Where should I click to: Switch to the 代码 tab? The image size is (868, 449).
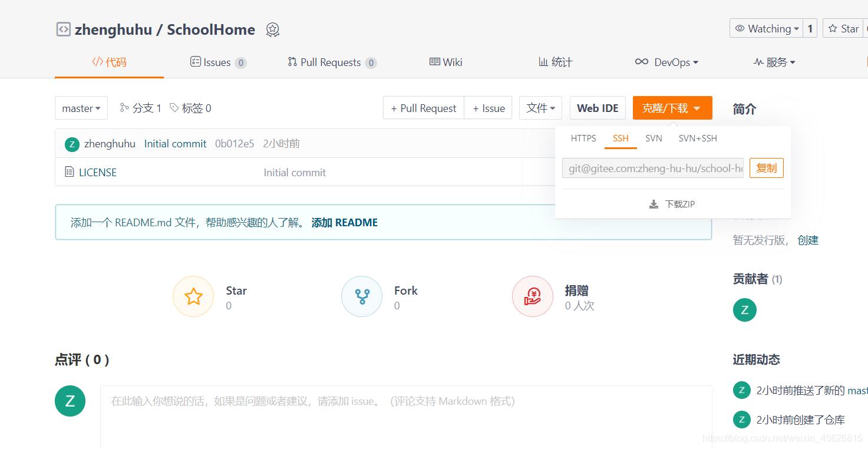(x=109, y=62)
